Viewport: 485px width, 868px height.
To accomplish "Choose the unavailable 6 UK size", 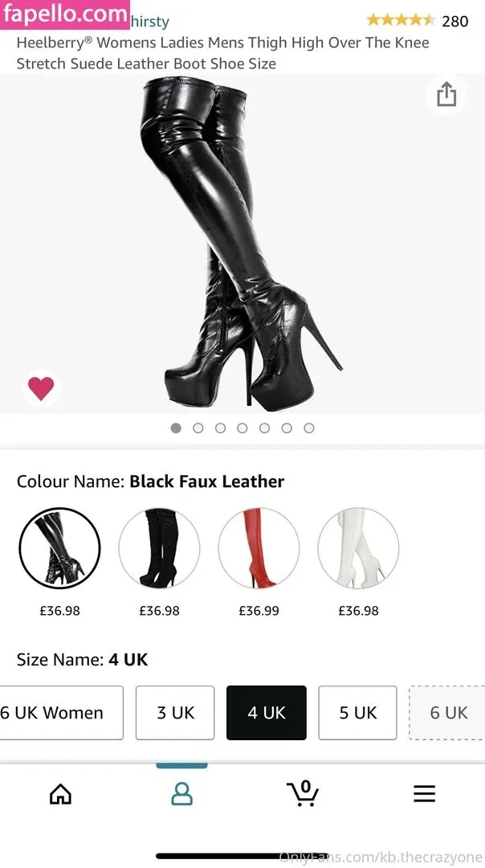I will [x=446, y=713].
